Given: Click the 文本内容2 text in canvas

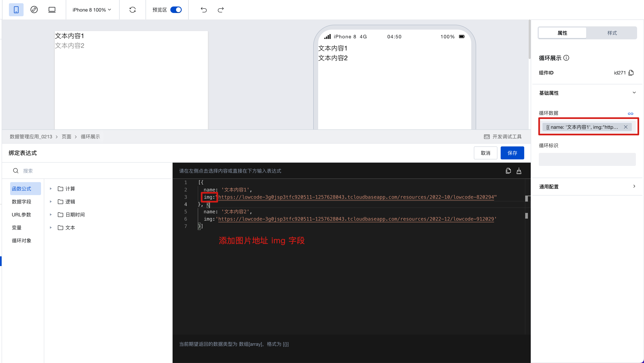Looking at the screenshot, I should pos(69,46).
